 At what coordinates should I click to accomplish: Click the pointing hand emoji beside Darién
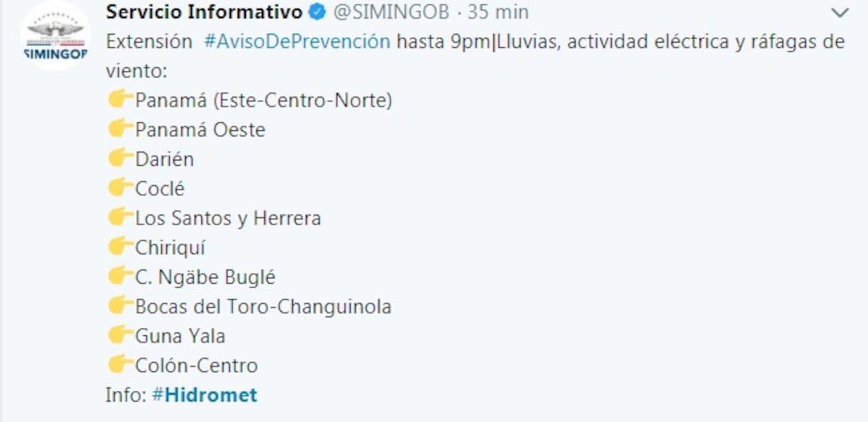(x=120, y=159)
